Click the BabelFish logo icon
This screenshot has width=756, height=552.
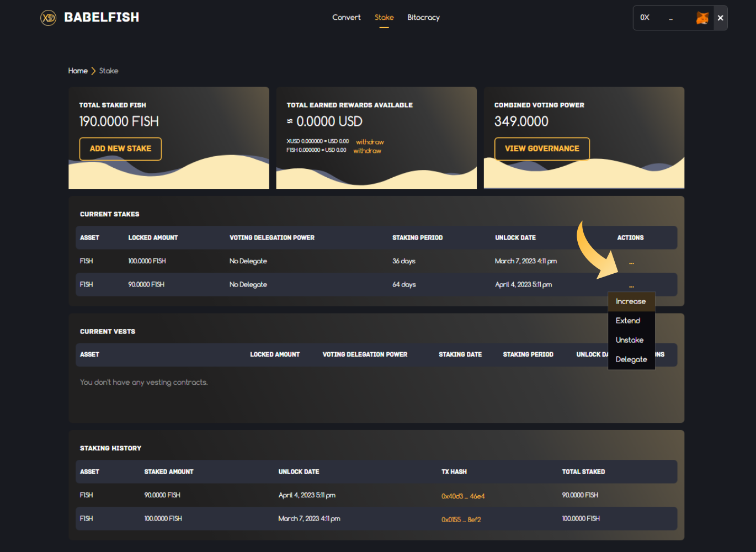pyautogui.click(x=49, y=18)
